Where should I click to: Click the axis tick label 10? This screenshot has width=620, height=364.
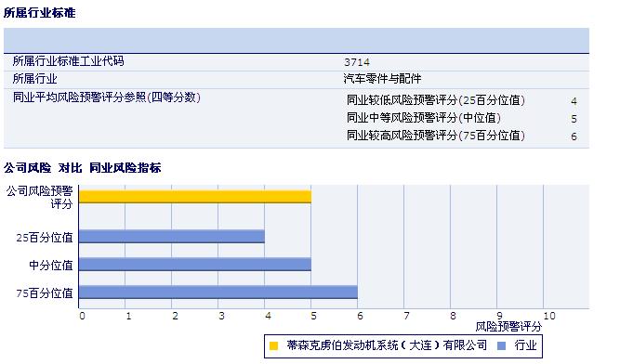click(x=549, y=316)
